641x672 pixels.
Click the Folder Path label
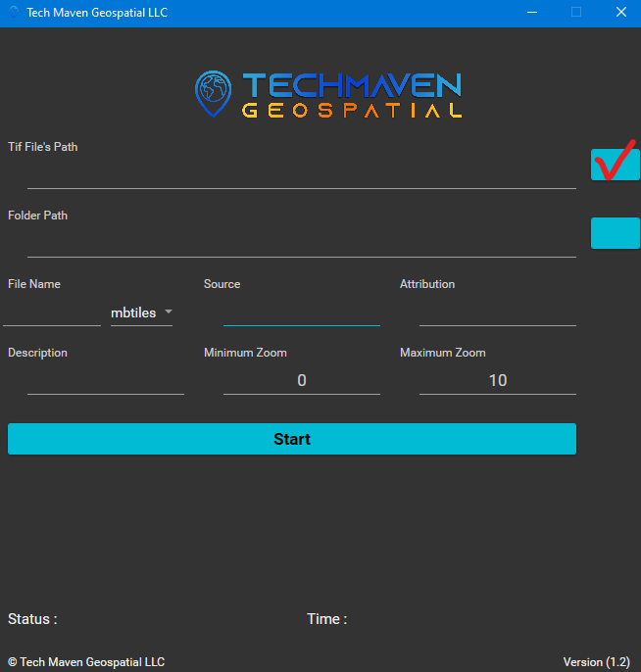pos(37,216)
